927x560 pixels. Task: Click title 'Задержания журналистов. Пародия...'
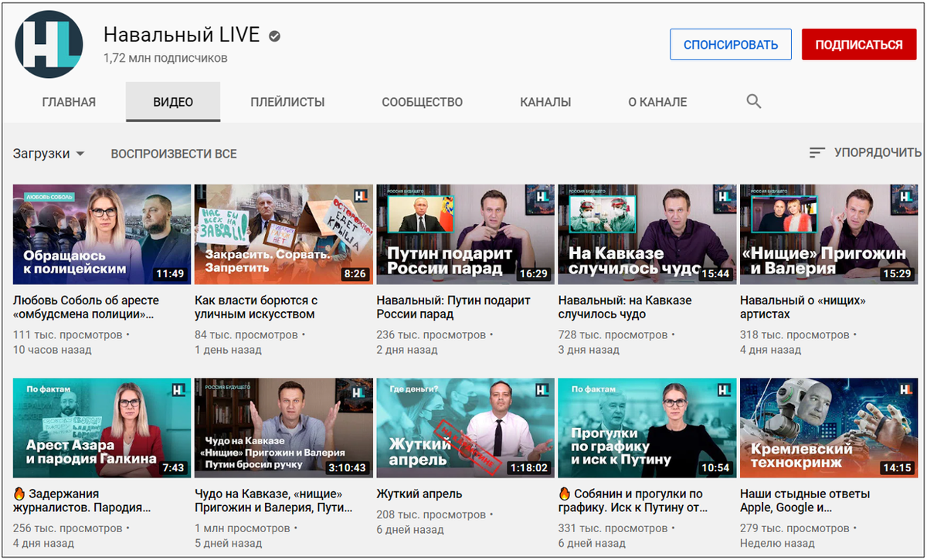(82, 501)
